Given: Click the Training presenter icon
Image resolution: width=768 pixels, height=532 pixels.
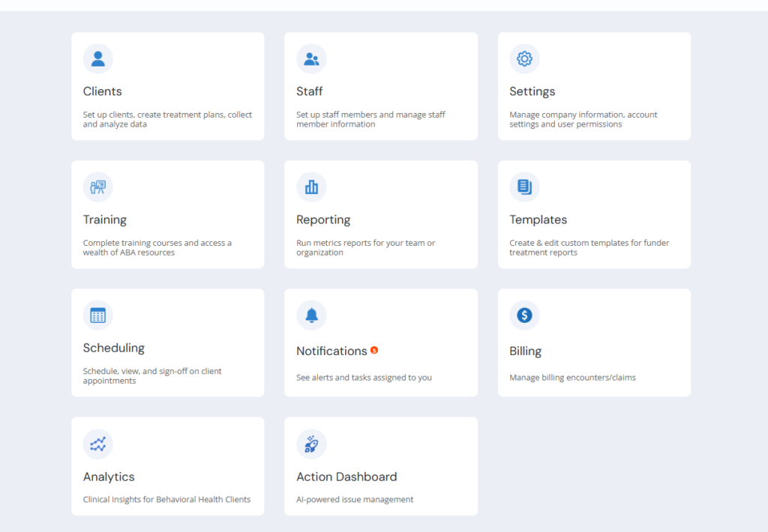Looking at the screenshot, I should 98,187.
